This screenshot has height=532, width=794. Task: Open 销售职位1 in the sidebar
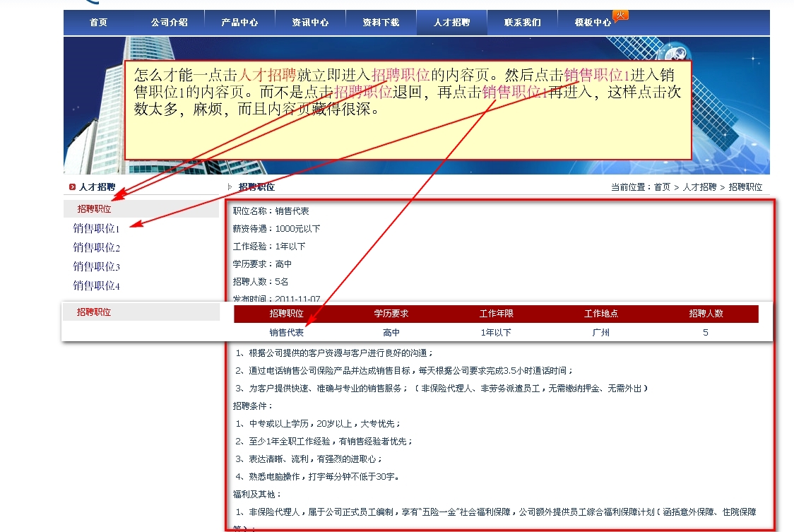[97, 228]
